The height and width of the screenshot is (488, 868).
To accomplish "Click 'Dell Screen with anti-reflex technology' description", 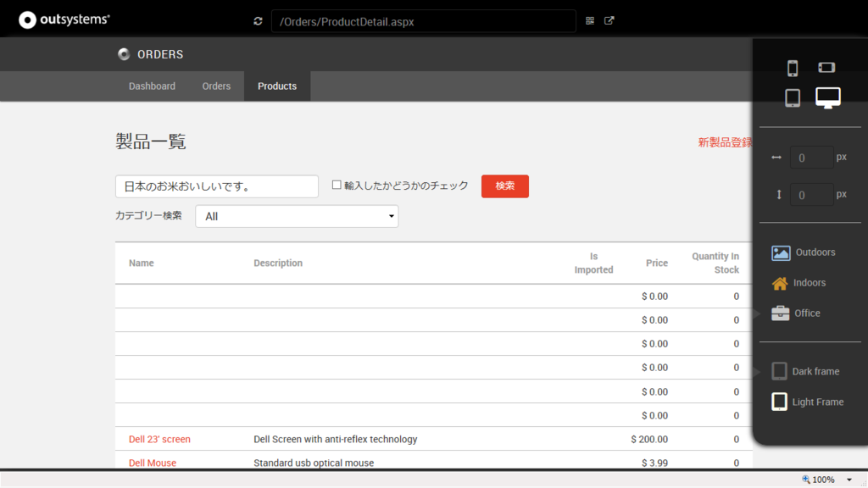I will tap(336, 440).
